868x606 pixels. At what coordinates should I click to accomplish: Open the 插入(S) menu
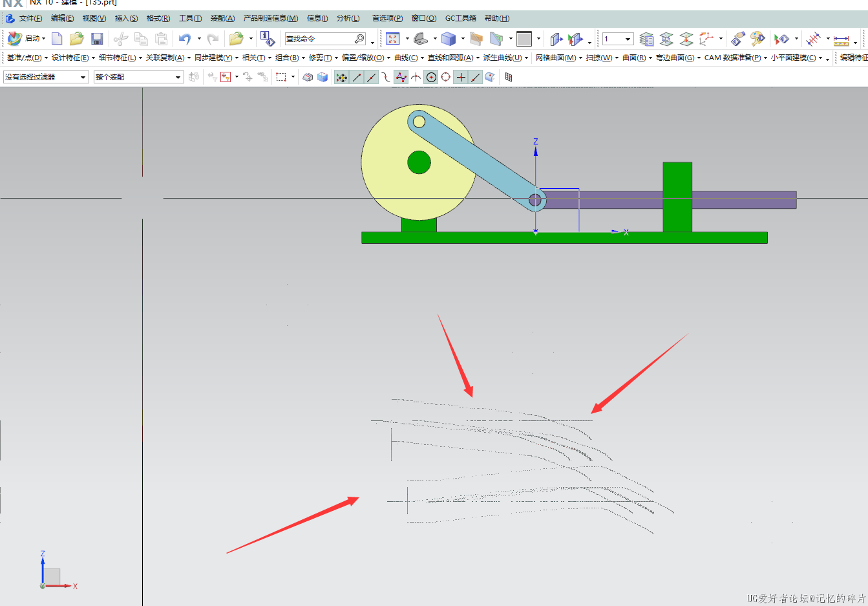tap(127, 18)
